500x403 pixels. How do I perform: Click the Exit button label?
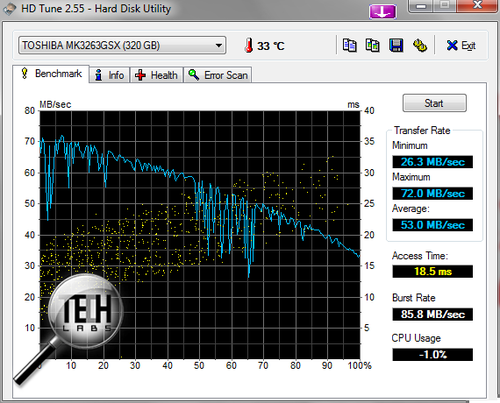click(x=468, y=46)
